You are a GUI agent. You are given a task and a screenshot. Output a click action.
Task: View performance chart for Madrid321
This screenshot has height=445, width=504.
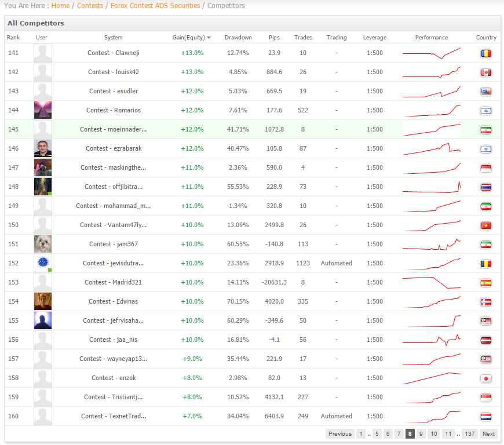tap(432, 282)
